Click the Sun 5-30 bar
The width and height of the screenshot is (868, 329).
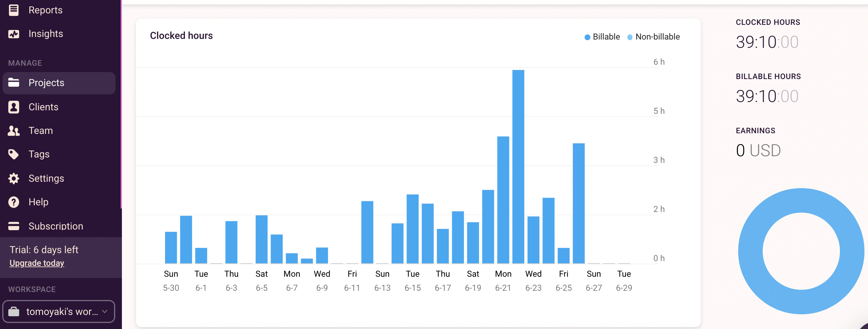click(x=171, y=247)
